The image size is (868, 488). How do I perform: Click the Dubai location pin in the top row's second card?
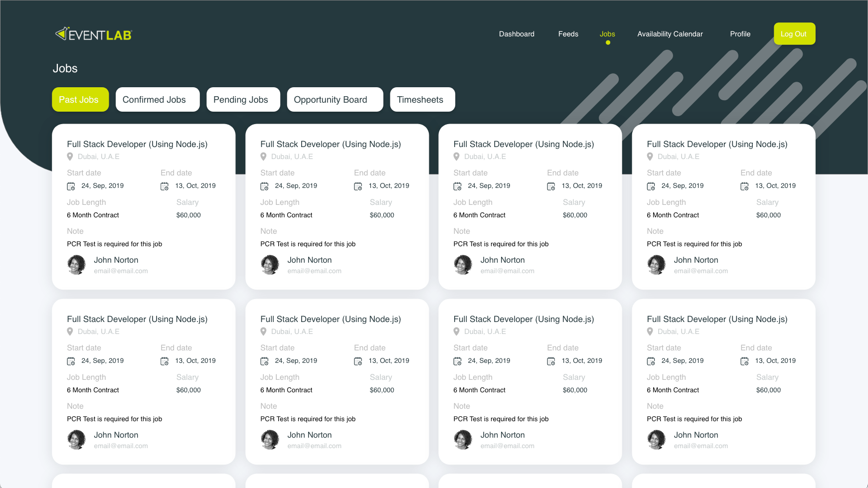(x=263, y=157)
